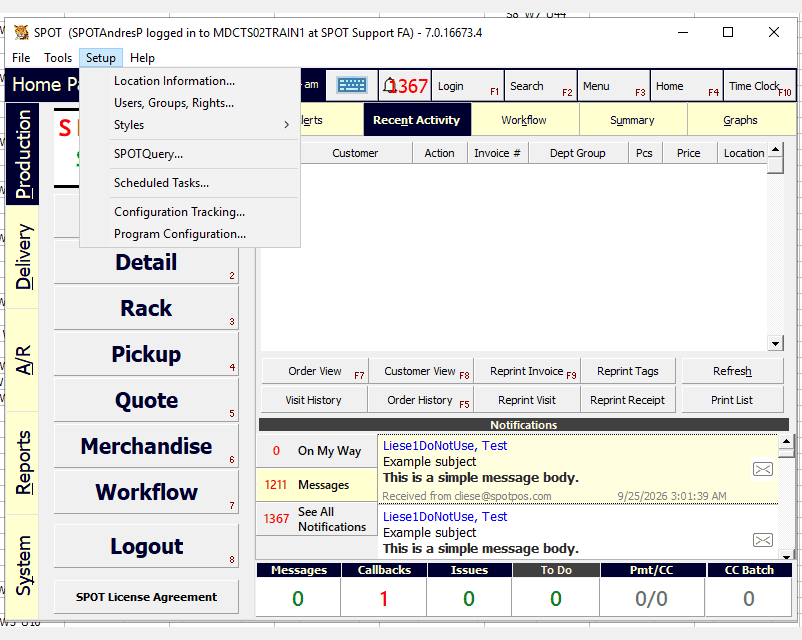Click the Rack button

click(146, 308)
